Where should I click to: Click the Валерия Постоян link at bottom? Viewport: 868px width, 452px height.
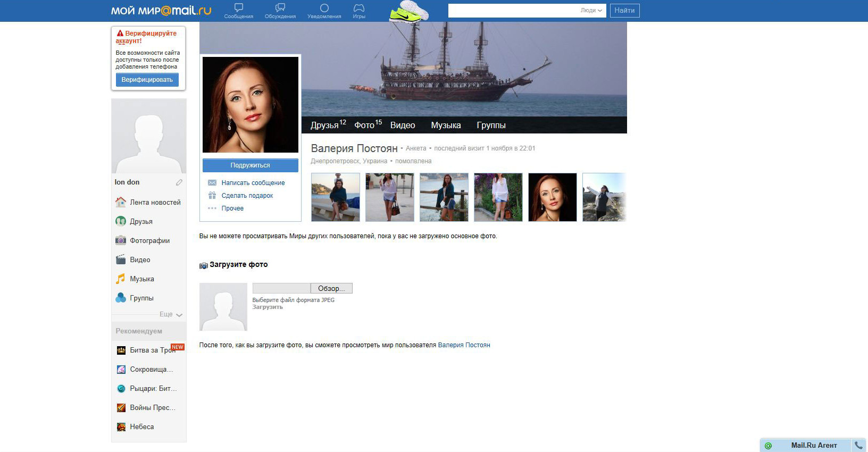[x=464, y=345]
